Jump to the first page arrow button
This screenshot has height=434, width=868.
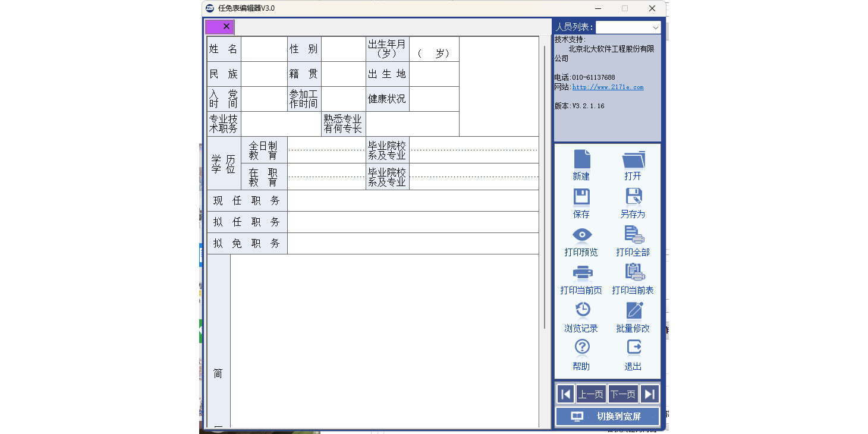[x=565, y=394]
